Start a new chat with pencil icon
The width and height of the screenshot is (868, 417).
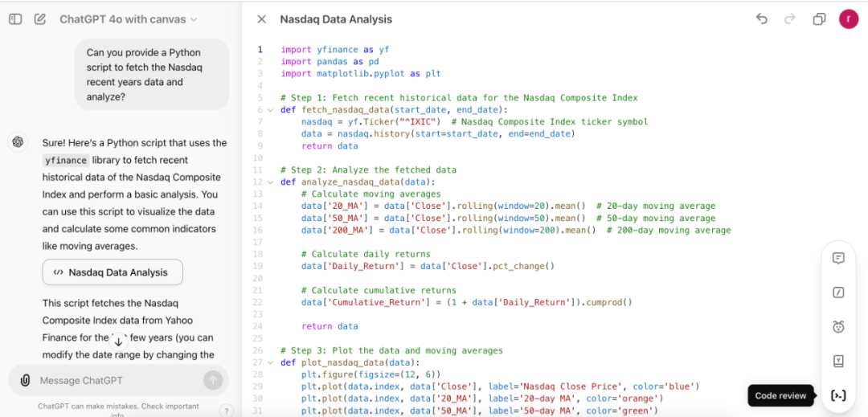(x=40, y=19)
